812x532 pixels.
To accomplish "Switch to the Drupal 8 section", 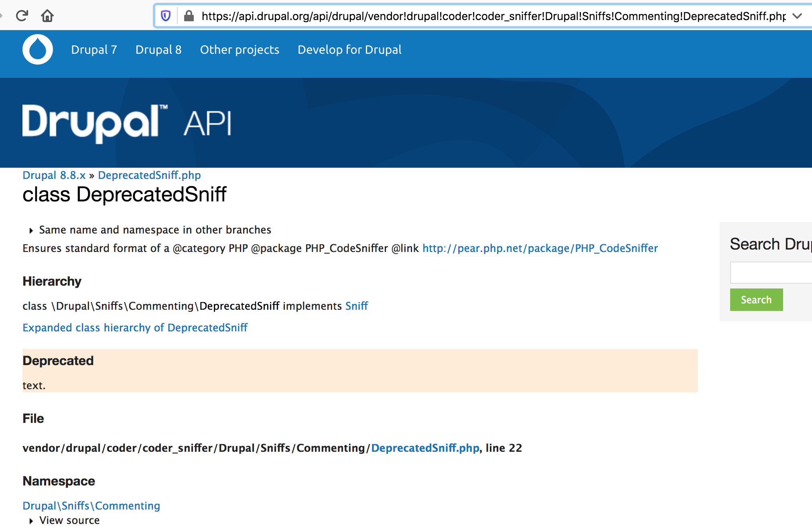I will (x=158, y=49).
